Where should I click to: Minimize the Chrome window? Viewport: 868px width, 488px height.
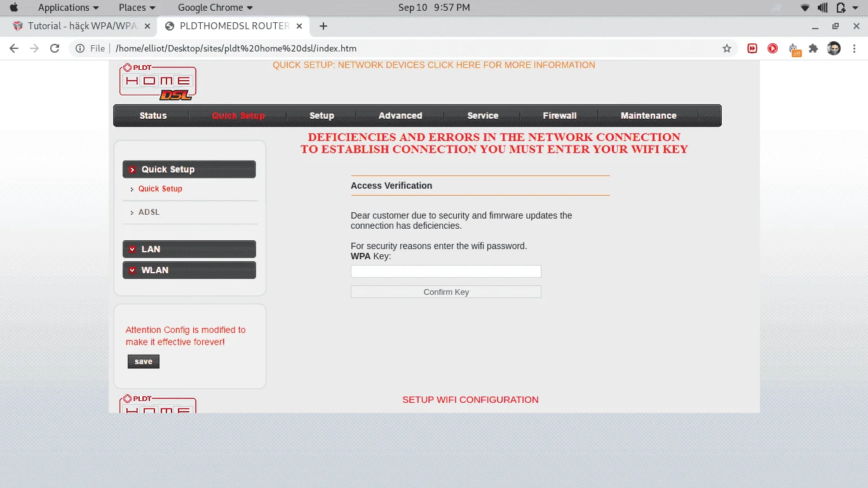pos(816,26)
